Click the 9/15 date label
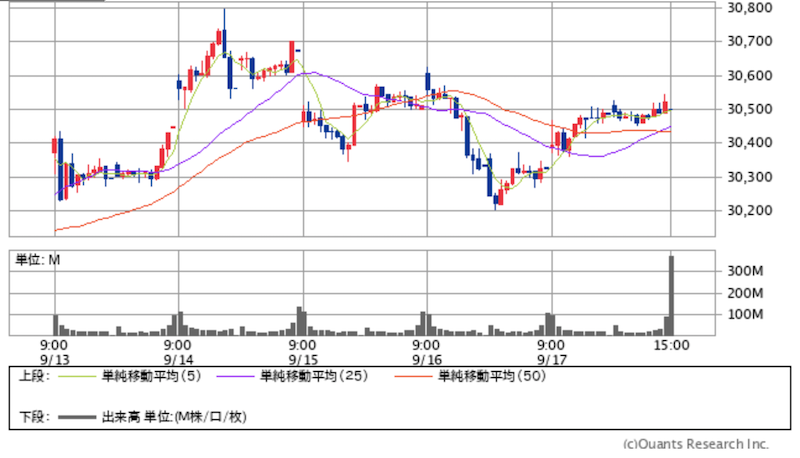The width and height of the screenshot is (800, 458). pyautogui.click(x=303, y=360)
